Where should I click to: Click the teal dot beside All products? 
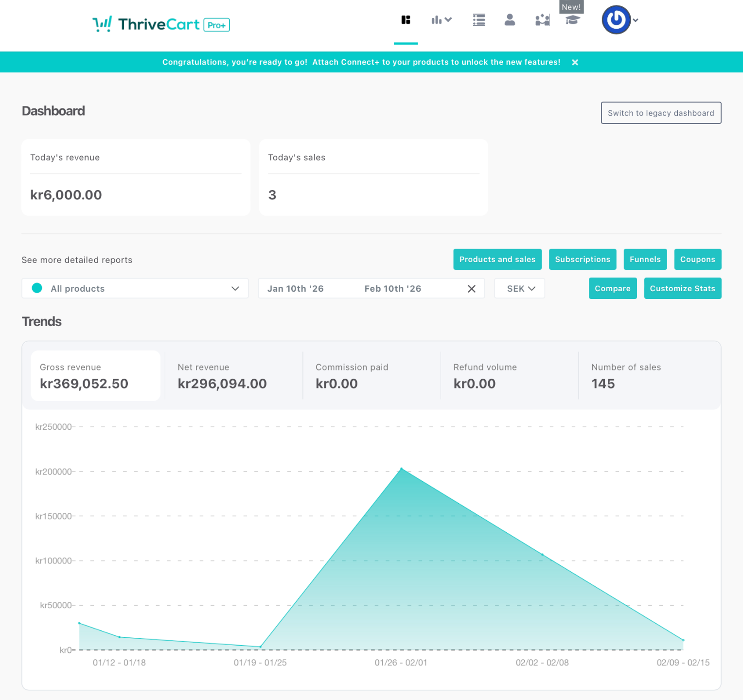tap(37, 288)
